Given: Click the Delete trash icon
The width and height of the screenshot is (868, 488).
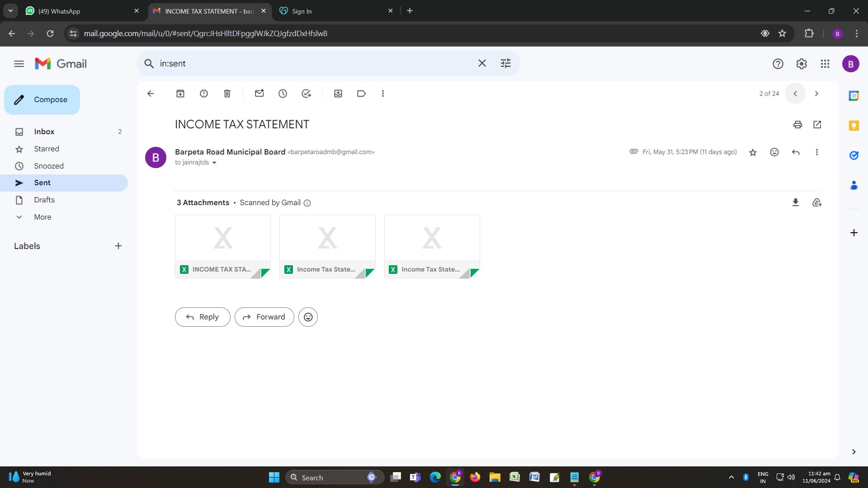Looking at the screenshot, I should (226, 94).
